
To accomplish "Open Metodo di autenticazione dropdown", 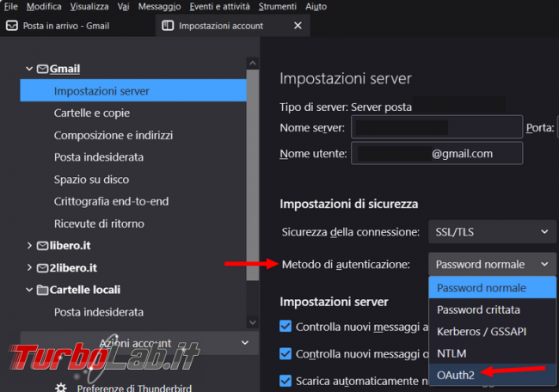I will 492,265.
